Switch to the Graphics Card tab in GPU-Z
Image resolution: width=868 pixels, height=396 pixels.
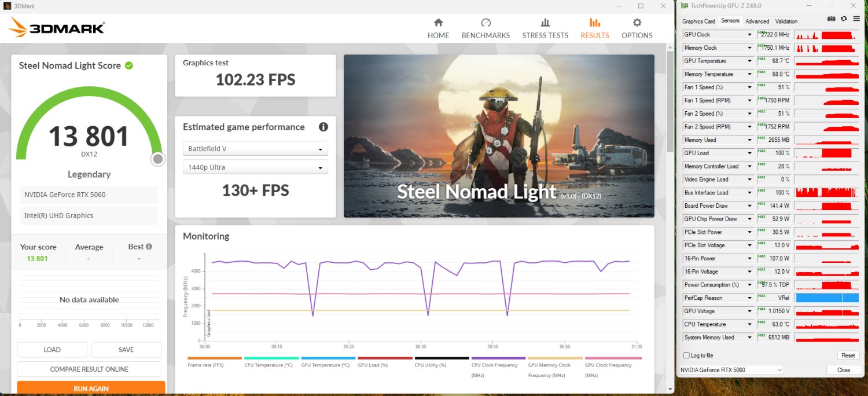coord(698,21)
